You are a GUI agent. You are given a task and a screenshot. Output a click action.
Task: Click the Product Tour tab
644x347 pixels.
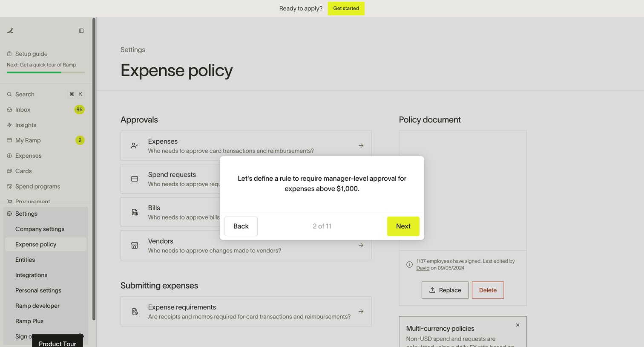tap(57, 341)
